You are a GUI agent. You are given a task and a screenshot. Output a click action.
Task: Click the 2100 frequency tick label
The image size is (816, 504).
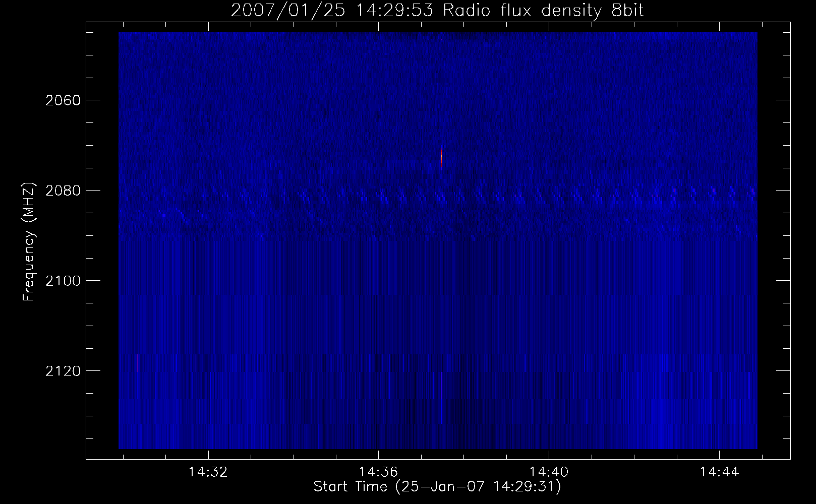tap(63, 281)
